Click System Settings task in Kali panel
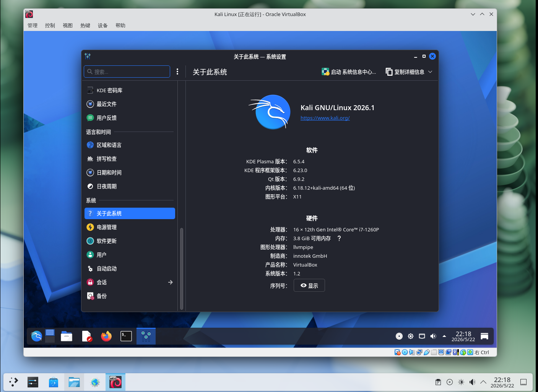 click(x=146, y=336)
